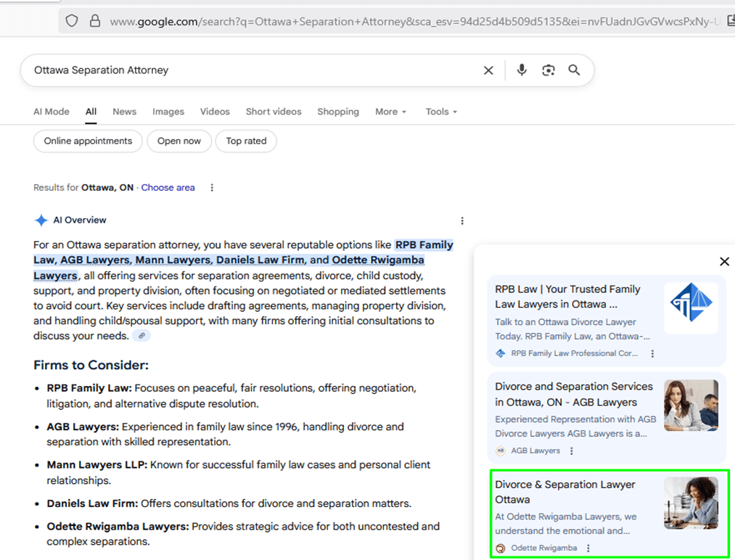Toggle the Online appointments filter chip
The width and height of the screenshot is (735, 560).
88,141
